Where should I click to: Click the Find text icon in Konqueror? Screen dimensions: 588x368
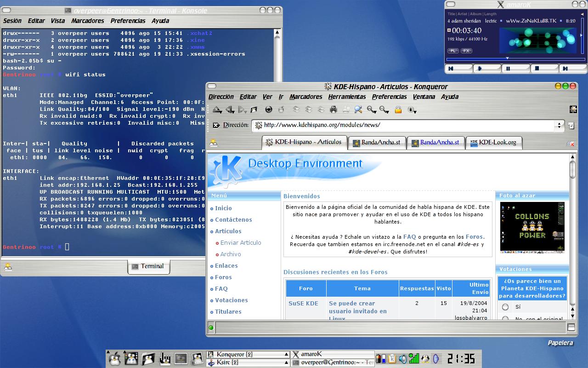pyautogui.click(x=358, y=109)
